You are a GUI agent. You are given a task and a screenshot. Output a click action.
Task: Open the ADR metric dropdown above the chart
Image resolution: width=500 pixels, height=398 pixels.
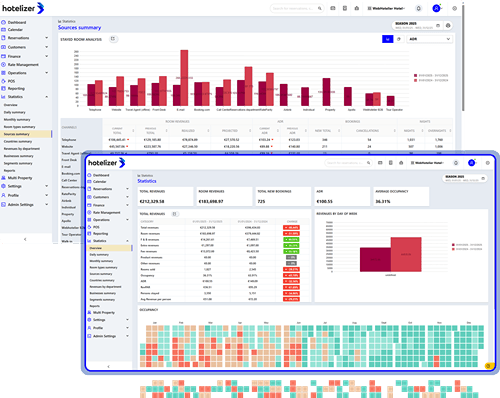[x=429, y=39]
